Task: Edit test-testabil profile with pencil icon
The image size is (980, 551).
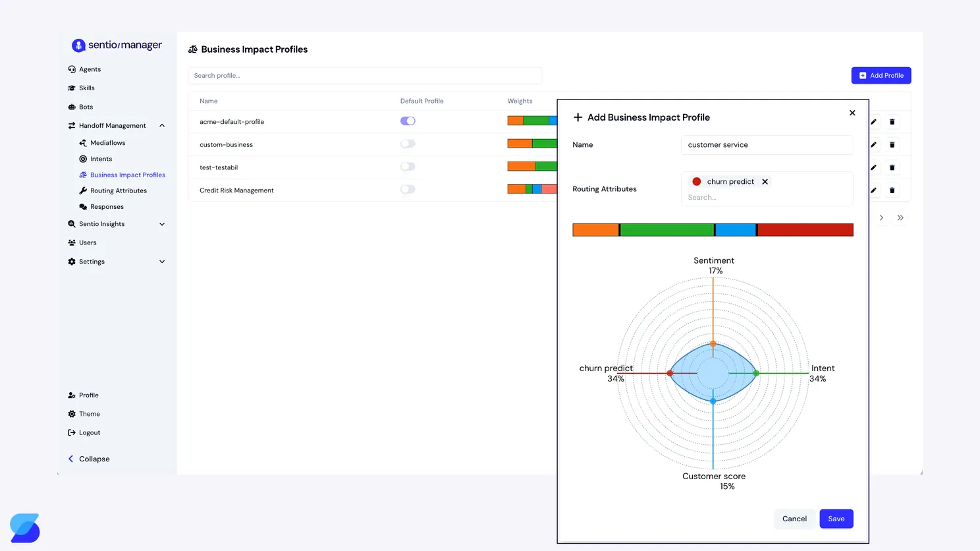Action: pos(873,167)
